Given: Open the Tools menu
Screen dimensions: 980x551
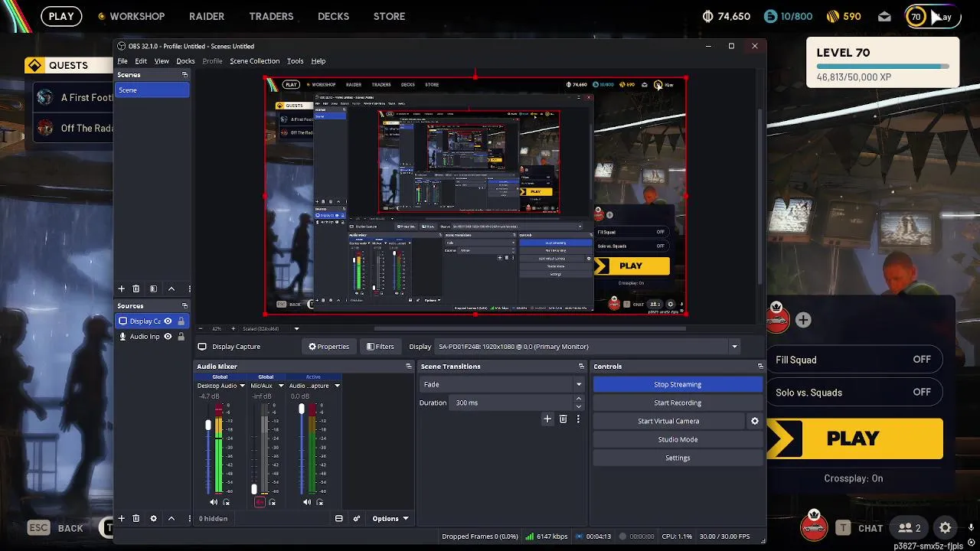Looking at the screenshot, I should [x=295, y=61].
